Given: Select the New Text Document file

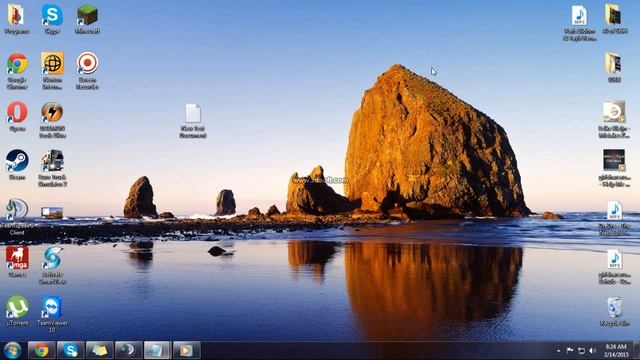Looking at the screenshot, I should (193, 120).
